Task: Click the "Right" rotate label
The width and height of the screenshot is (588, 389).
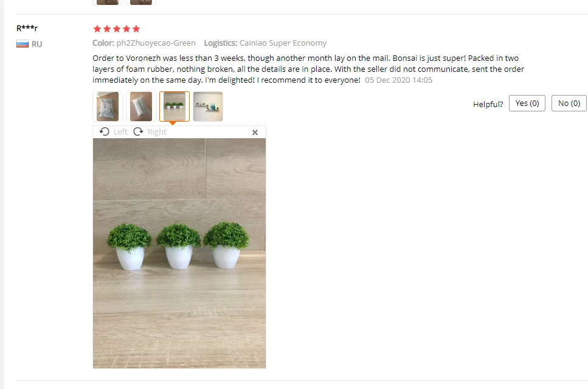Action: coord(157,131)
